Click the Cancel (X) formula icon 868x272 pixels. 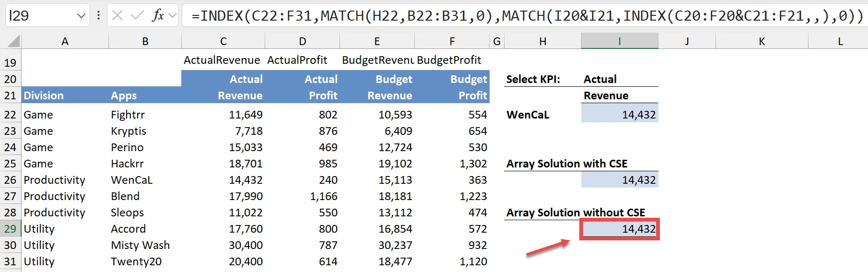tap(117, 16)
